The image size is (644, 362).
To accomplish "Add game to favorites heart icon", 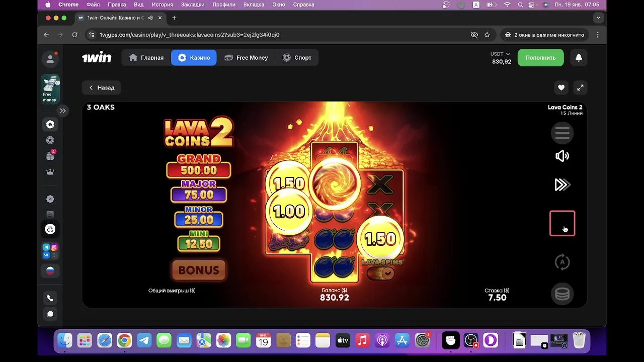I will [x=561, y=87].
